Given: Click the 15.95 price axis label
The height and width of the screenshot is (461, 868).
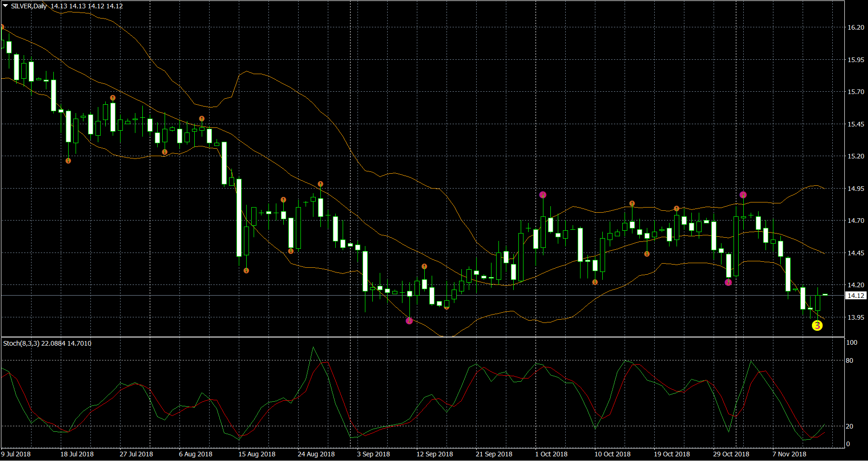Looking at the screenshot, I should coord(856,60).
